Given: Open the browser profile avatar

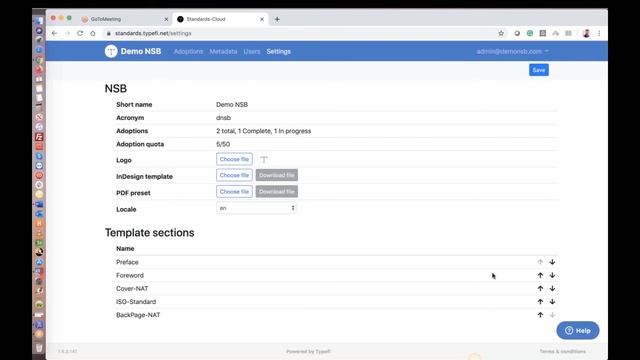Looking at the screenshot, I should [x=587, y=33].
